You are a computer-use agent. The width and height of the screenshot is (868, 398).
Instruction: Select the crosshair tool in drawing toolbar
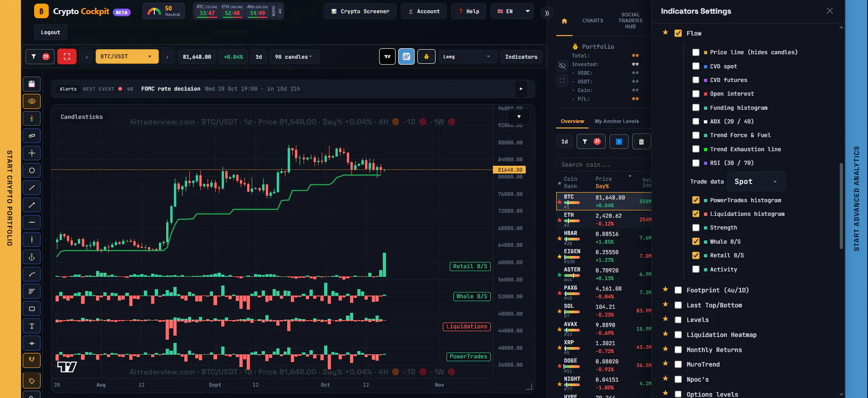click(32, 153)
